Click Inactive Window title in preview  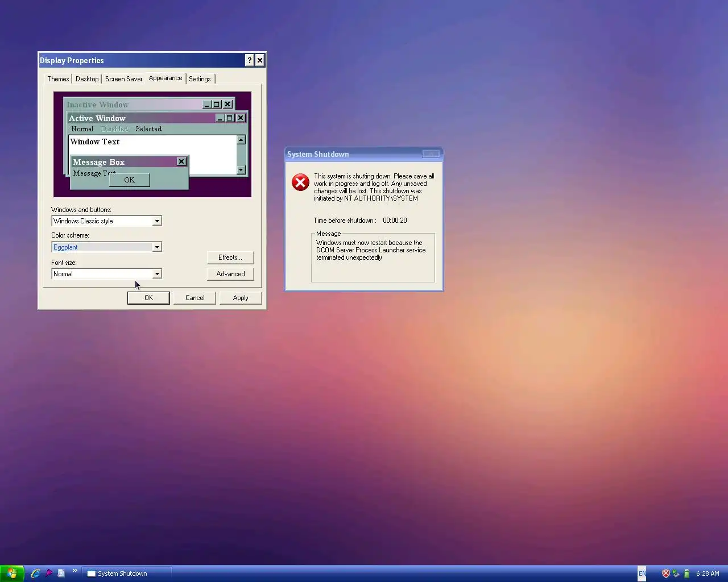97,105
